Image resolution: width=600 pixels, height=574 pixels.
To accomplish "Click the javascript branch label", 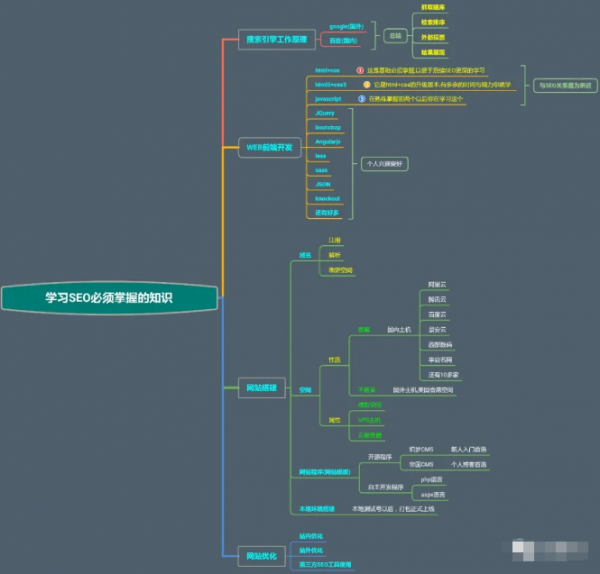I will coord(329,99).
